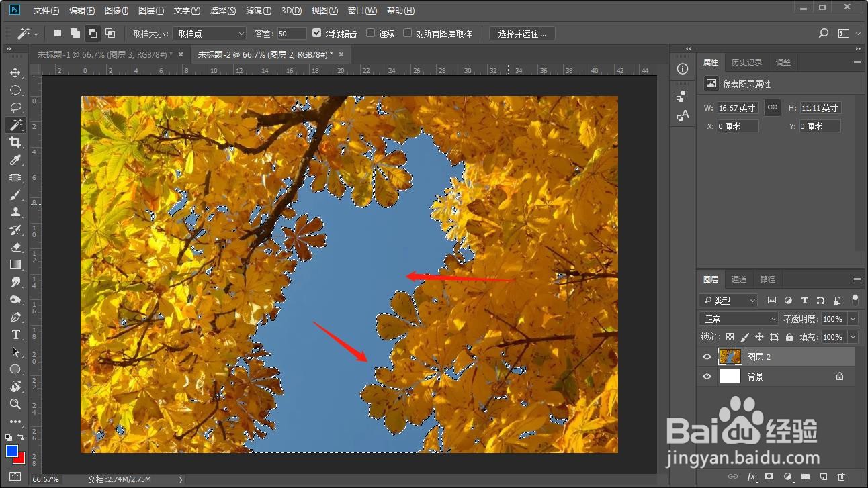Open the 图层(L) menu
The width and height of the screenshot is (868, 488).
(x=151, y=11)
